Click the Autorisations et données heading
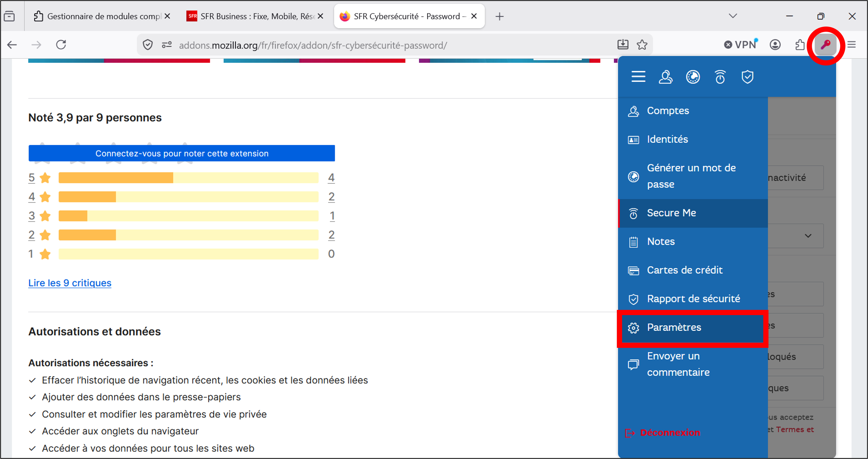Screen dimensions: 868x459 [94, 332]
